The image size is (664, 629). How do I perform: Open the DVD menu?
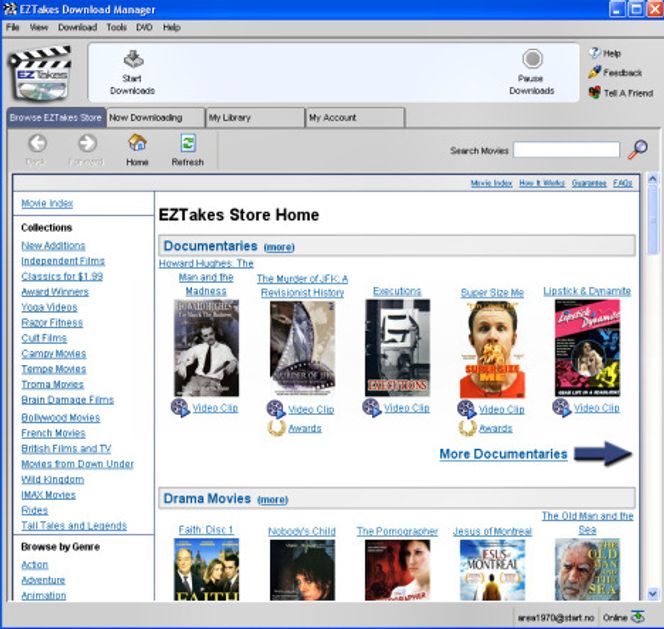click(x=144, y=28)
